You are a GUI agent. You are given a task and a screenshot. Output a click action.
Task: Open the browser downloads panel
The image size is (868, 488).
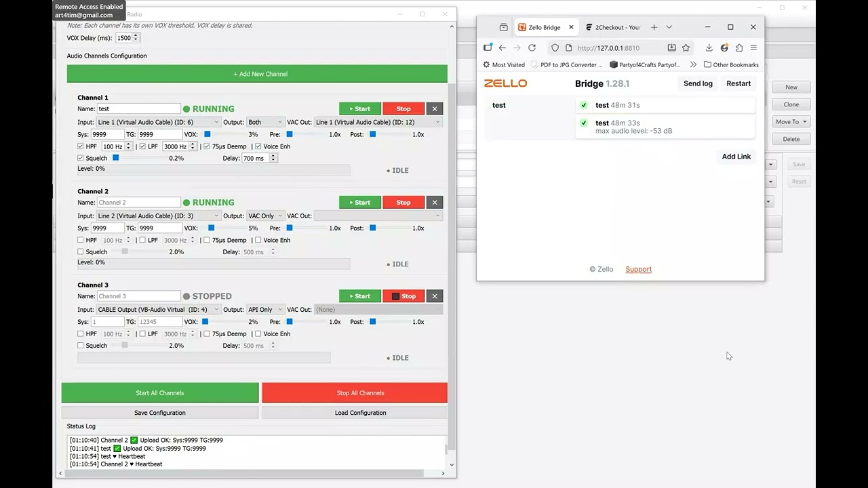[x=709, y=48]
